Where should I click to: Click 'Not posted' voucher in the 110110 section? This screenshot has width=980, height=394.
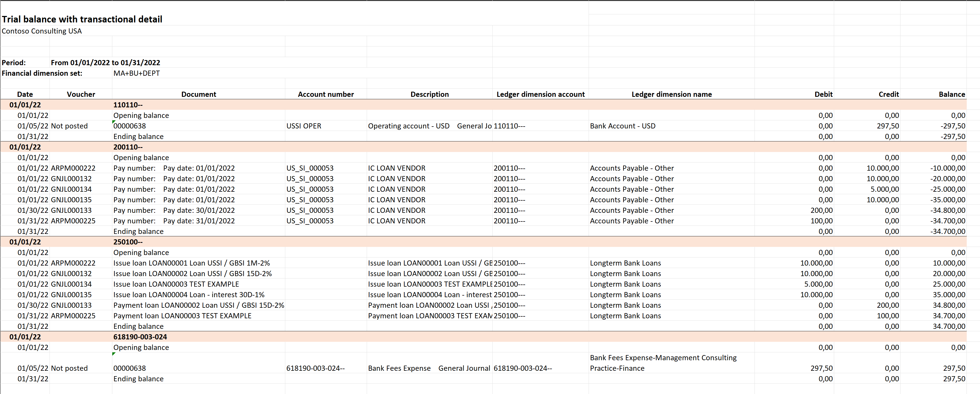[69, 126]
